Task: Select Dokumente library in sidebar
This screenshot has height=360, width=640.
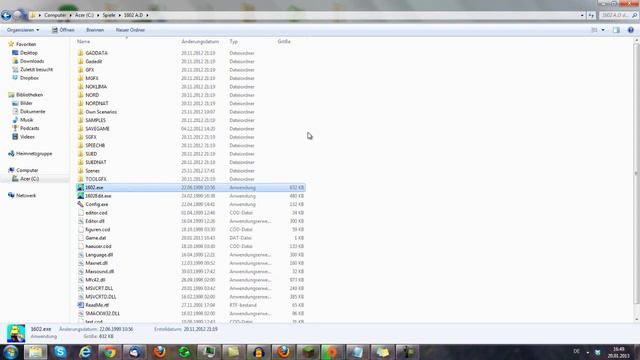Action: (33, 111)
